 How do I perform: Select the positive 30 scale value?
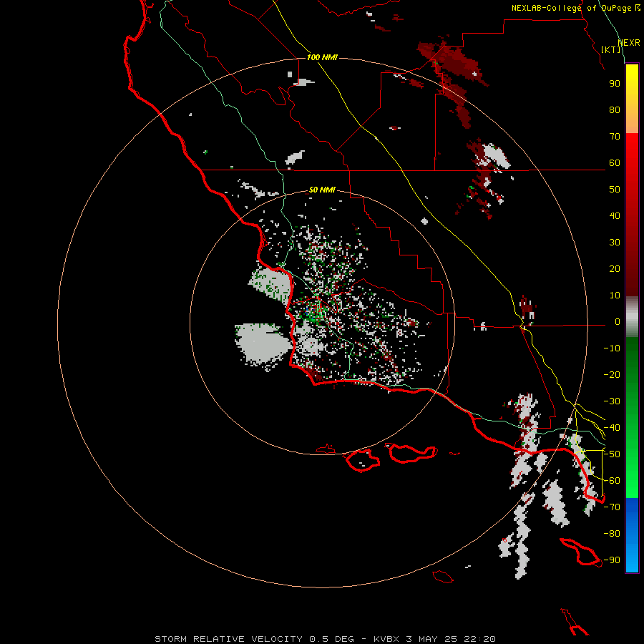tap(615, 243)
